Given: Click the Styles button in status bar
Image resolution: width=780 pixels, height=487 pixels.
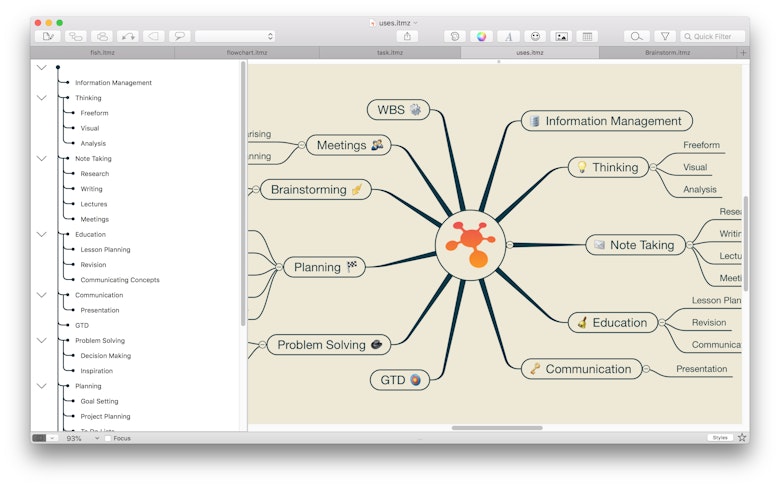Looking at the screenshot, I should pyautogui.click(x=720, y=438).
